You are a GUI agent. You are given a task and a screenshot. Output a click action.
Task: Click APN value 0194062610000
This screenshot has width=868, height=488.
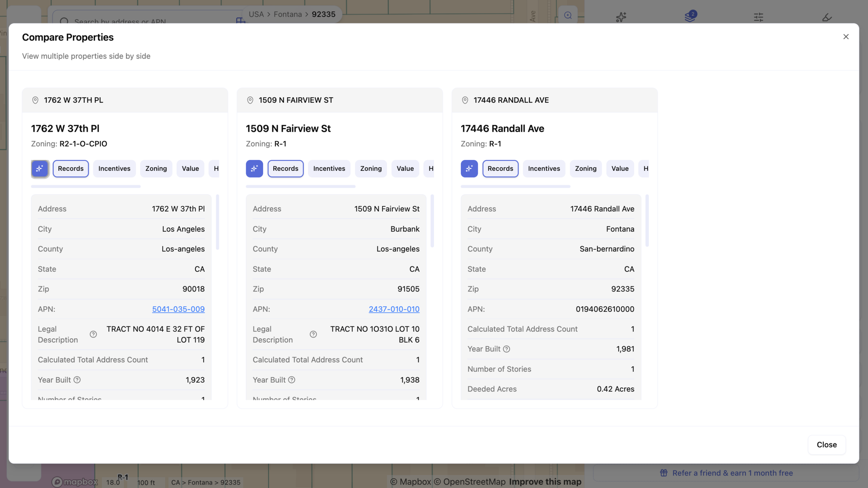click(605, 309)
